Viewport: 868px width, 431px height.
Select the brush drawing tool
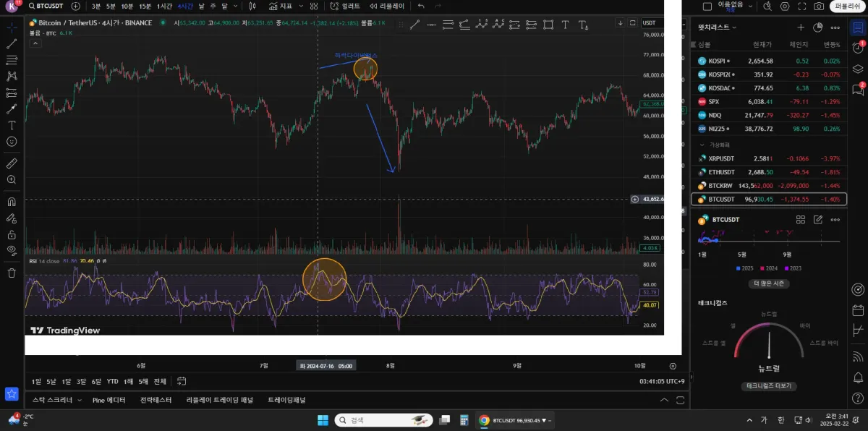tap(12, 108)
